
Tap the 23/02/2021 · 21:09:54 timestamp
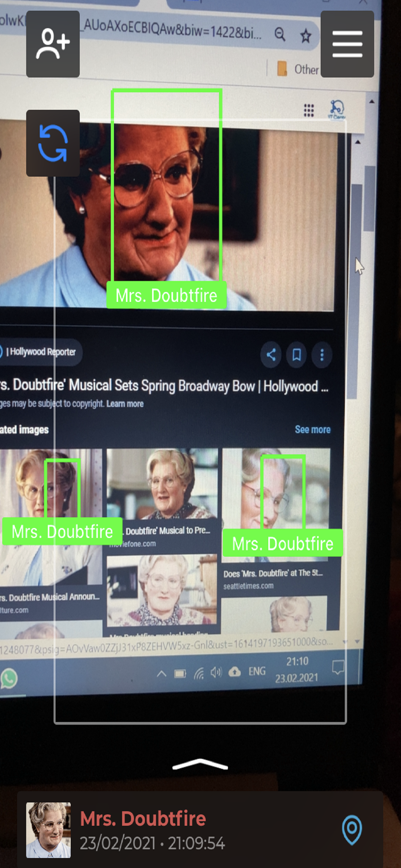pyautogui.click(x=152, y=843)
